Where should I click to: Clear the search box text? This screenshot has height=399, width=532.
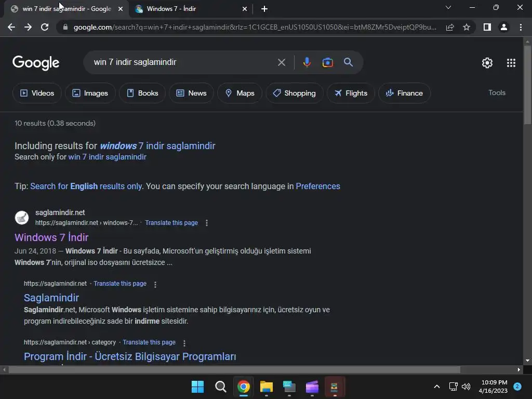[x=281, y=62]
